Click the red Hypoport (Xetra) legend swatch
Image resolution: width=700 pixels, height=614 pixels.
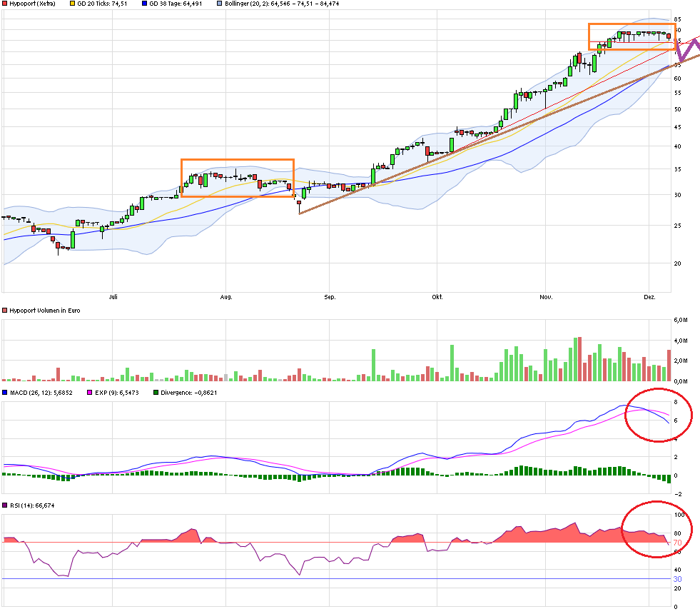click(x=5, y=4)
